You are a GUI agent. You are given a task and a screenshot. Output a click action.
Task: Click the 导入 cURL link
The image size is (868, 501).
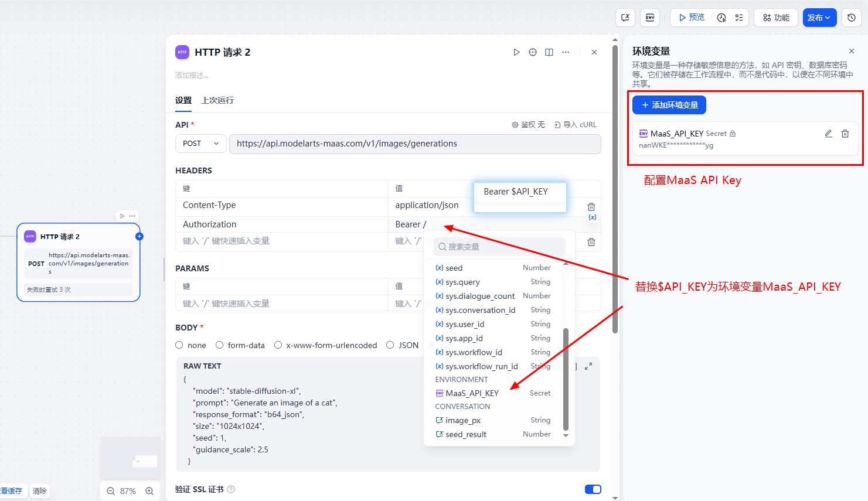pos(575,125)
